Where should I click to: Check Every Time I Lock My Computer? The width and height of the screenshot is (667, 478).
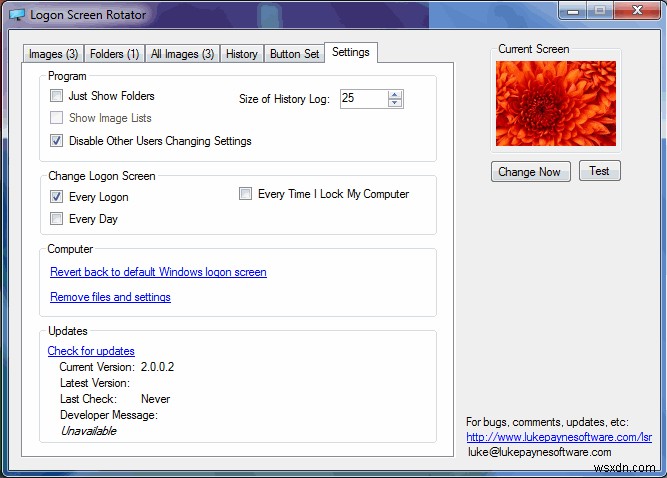245,194
